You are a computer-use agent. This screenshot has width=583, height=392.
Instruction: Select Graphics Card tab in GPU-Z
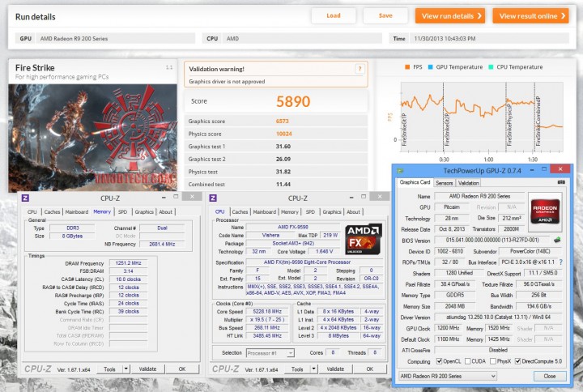click(415, 182)
